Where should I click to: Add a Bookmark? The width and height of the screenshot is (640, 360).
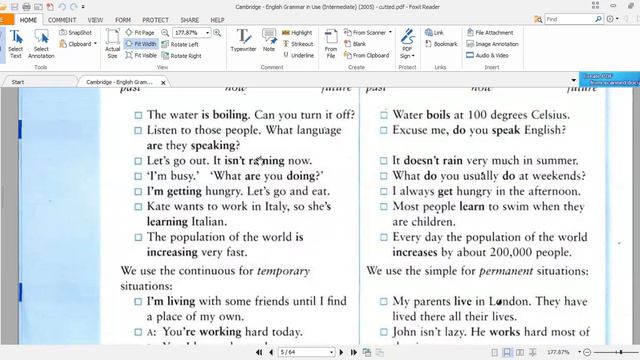441,44
